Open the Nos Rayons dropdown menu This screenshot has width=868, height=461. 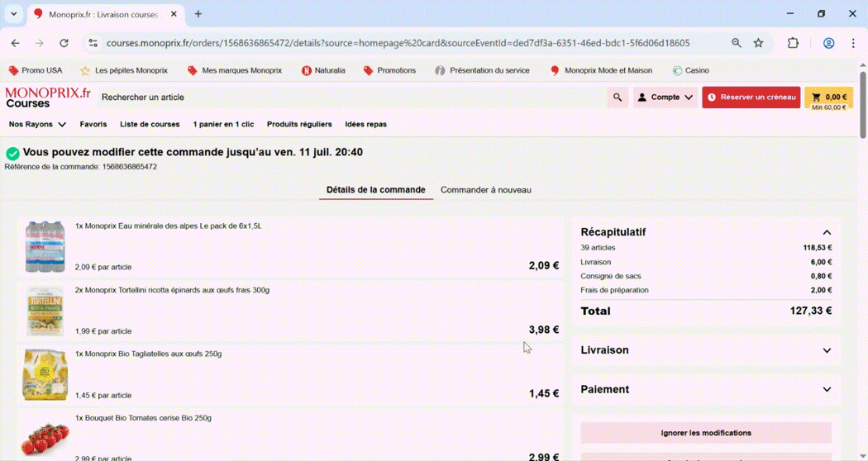click(37, 124)
